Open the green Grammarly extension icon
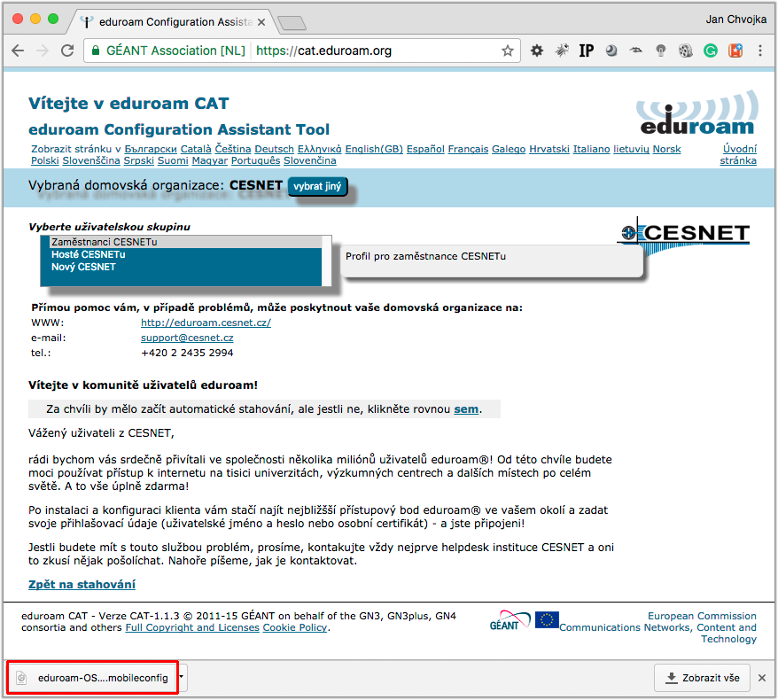 [711, 51]
